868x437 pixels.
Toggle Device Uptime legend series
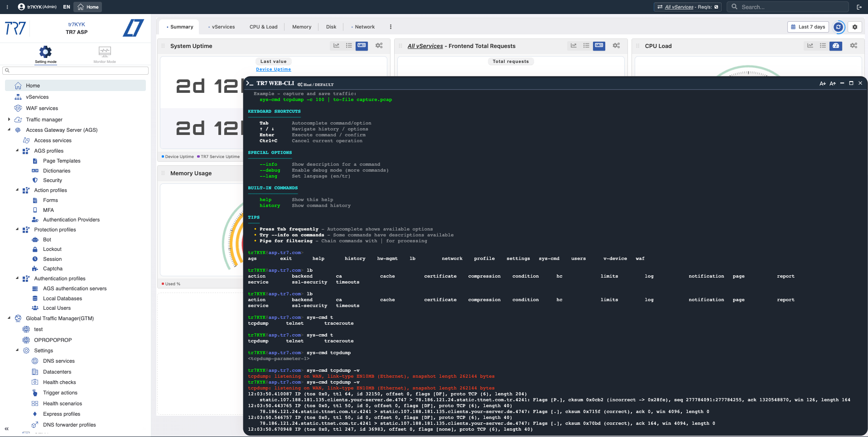(178, 157)
